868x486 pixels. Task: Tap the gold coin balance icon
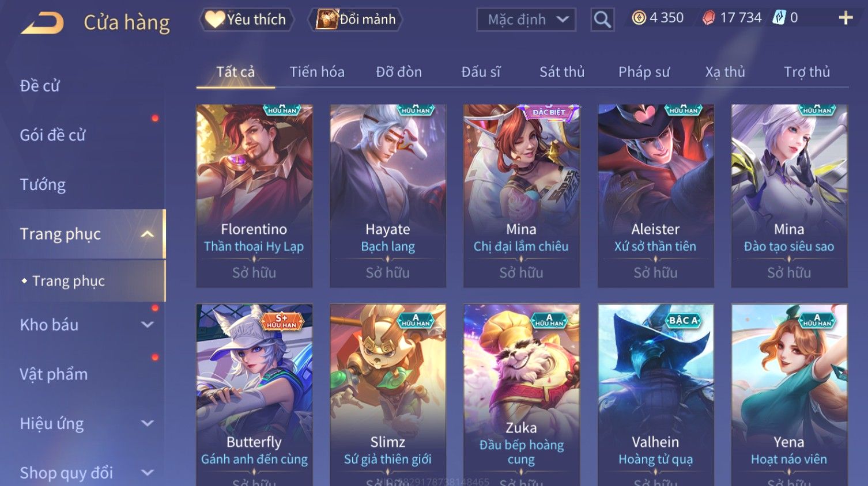point(639,18)
